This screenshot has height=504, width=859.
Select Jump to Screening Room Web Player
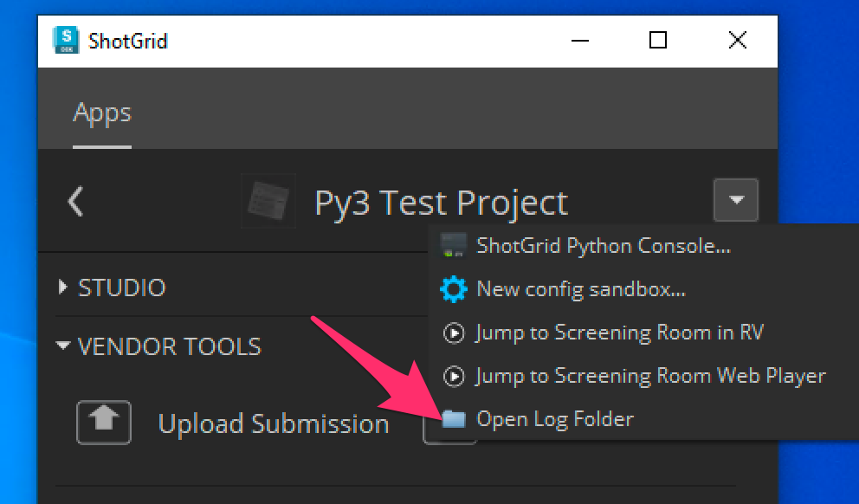point(643,376)
